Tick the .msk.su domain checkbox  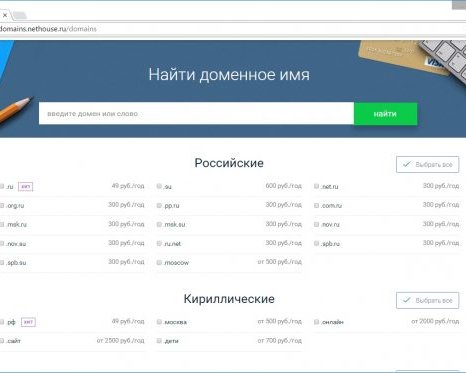(x=159, y=224)
